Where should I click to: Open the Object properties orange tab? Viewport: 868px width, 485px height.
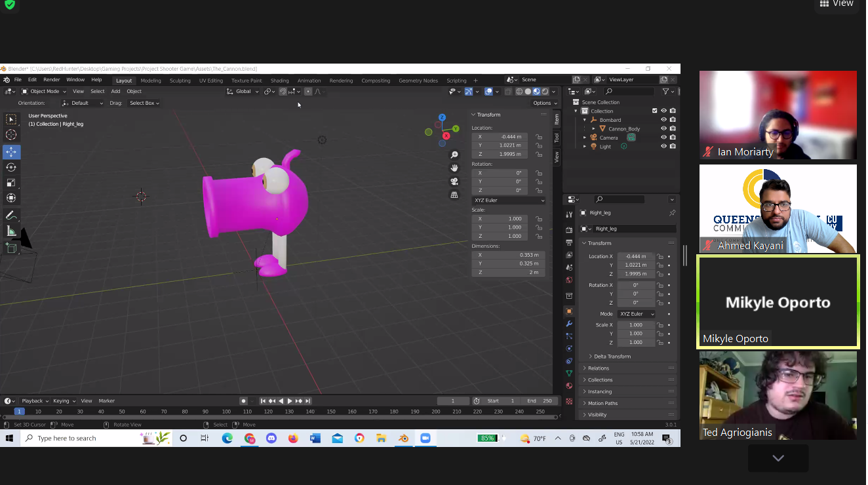coord(569,311)
